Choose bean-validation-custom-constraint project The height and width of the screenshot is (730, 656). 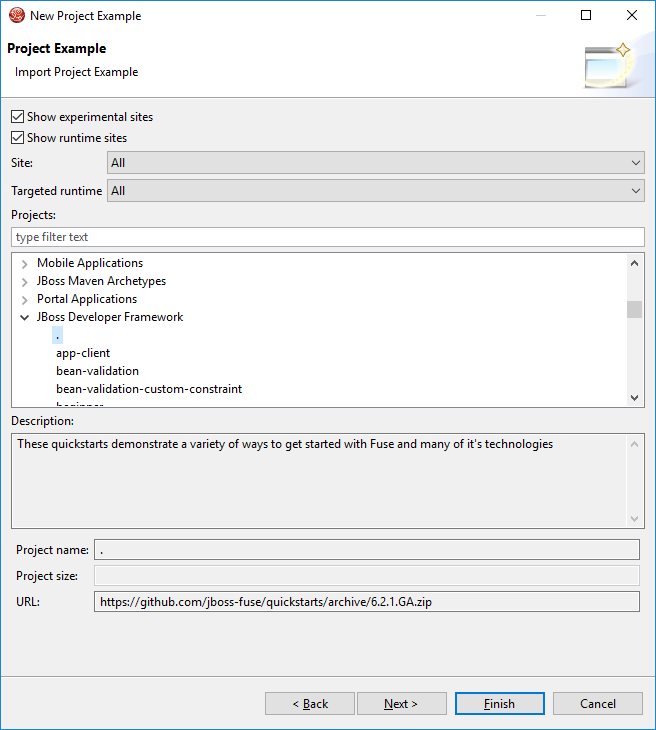149,389
